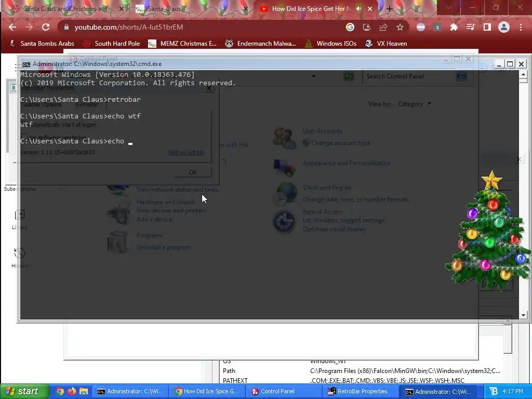Screen dimensions: 532x399
Task: Click the 'C:\Program Files (x86)\Falcon\MinGW' path value
Action: tap(405, 371)
